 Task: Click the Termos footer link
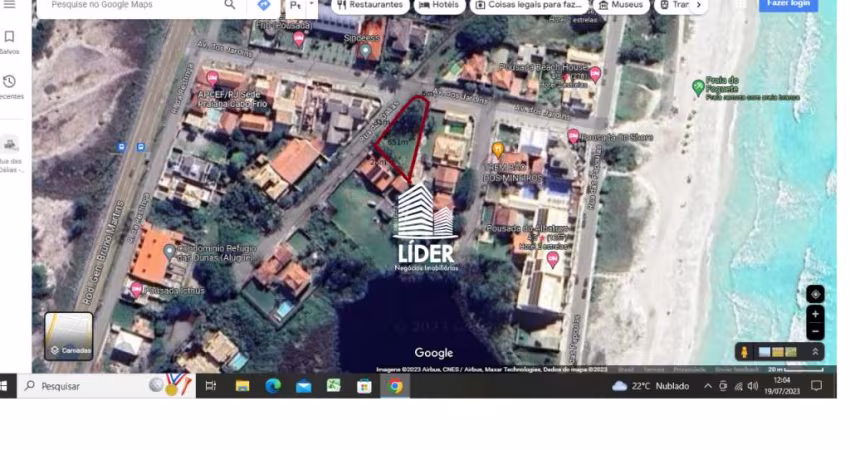coord(653,370)
